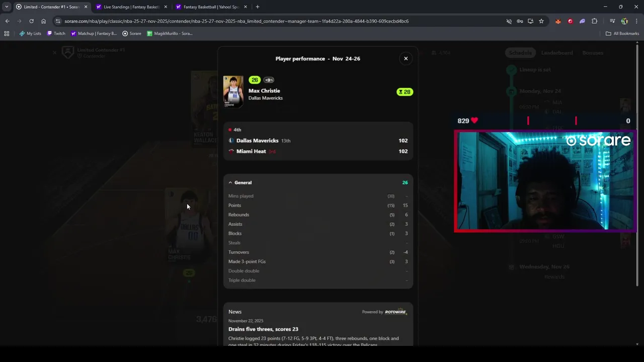The height and width of the screenshot is (362, 644).
Task: Click the Max Christie card in background lineup
Action: tap(190, 226)
